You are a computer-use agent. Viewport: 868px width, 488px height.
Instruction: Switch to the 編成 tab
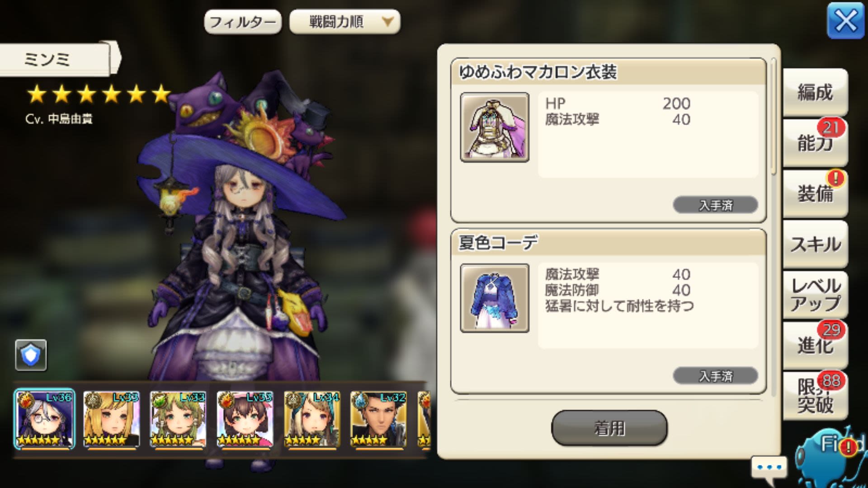[815, 93]
